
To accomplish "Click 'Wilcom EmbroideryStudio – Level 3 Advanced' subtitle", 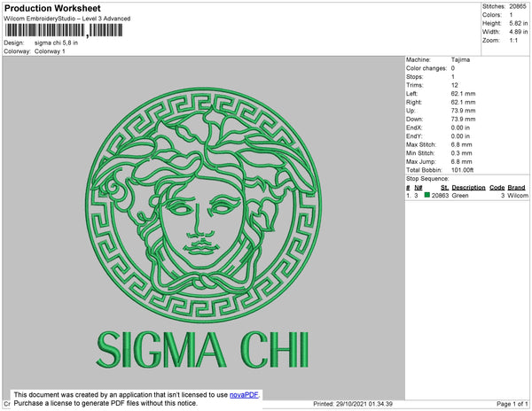I will [67, 19].
